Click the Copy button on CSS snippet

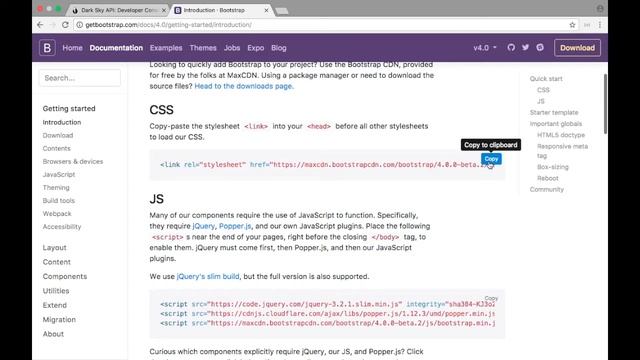point(491,159)
